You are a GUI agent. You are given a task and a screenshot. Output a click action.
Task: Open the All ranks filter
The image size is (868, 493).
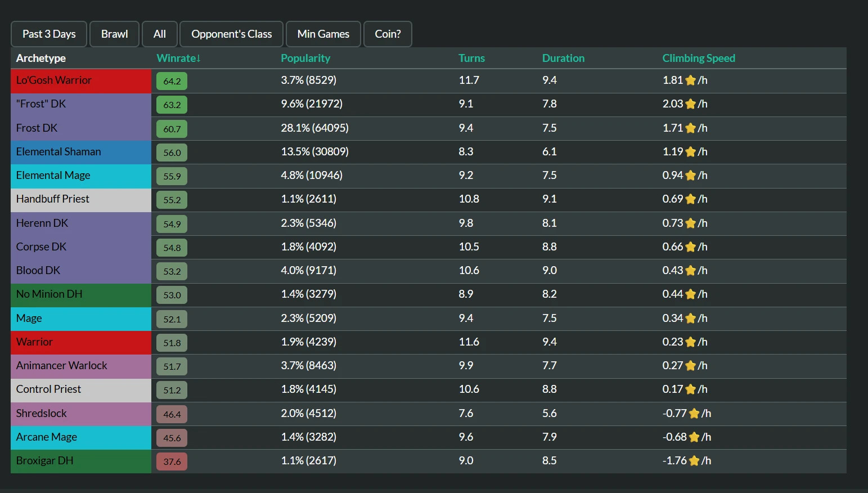160,34
